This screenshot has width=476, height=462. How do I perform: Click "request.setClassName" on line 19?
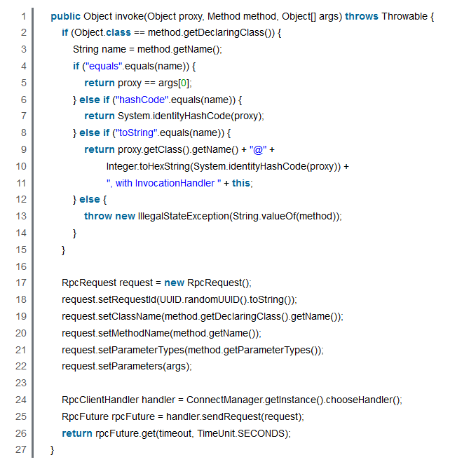pos(111,316)
